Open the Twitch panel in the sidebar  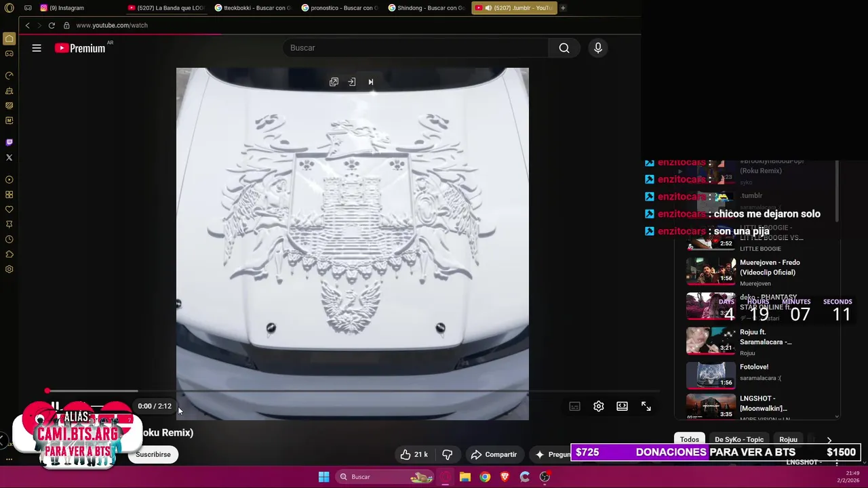(9, 142)
